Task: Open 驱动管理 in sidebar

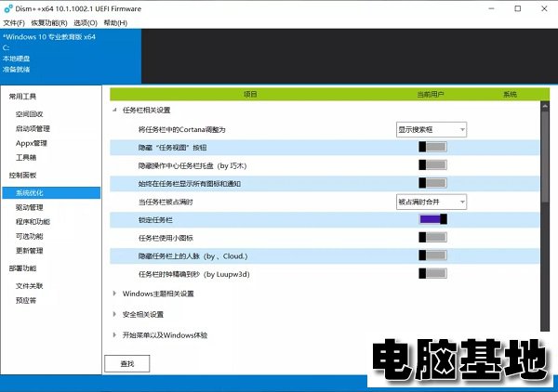Action: (29, 207)
